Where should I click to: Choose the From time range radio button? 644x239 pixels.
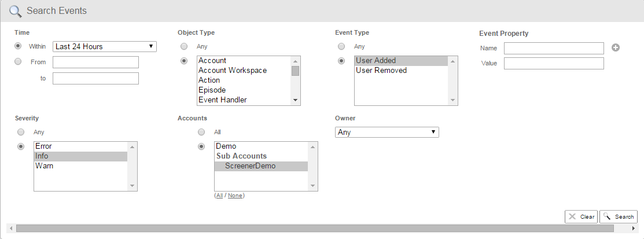coord(18,62)
